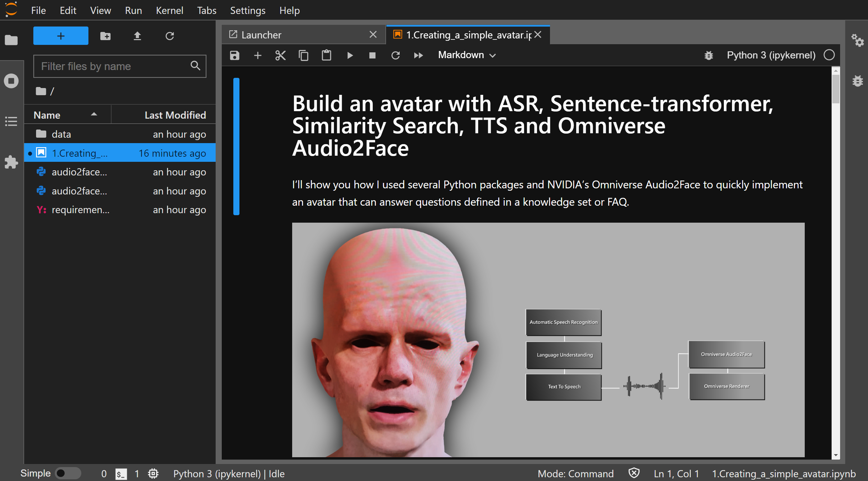Open the Kernel menu
The image size is (868, 481).
pyautogui.click(x=169, y=10)
